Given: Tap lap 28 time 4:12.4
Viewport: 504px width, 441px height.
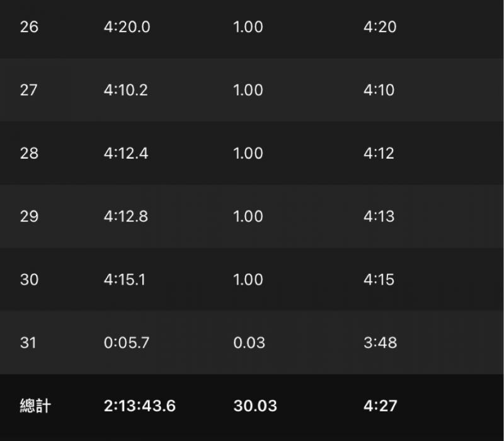Looking at the screenshot, I should pos(126,153).
